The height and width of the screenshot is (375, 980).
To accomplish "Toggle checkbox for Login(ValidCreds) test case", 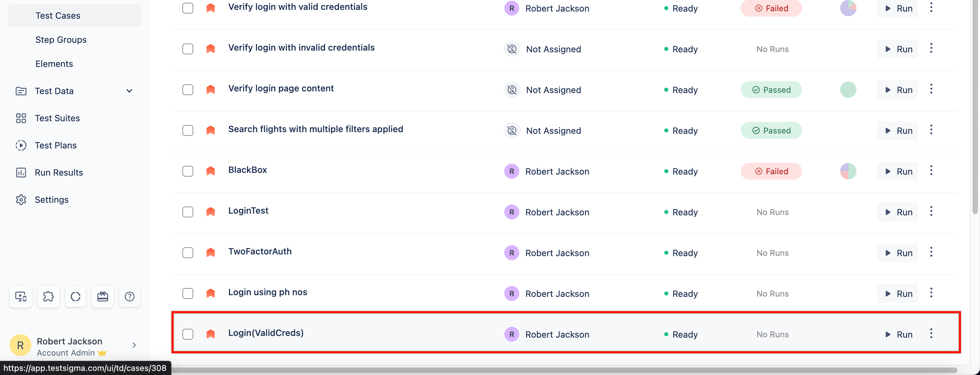I will [187, 333].
